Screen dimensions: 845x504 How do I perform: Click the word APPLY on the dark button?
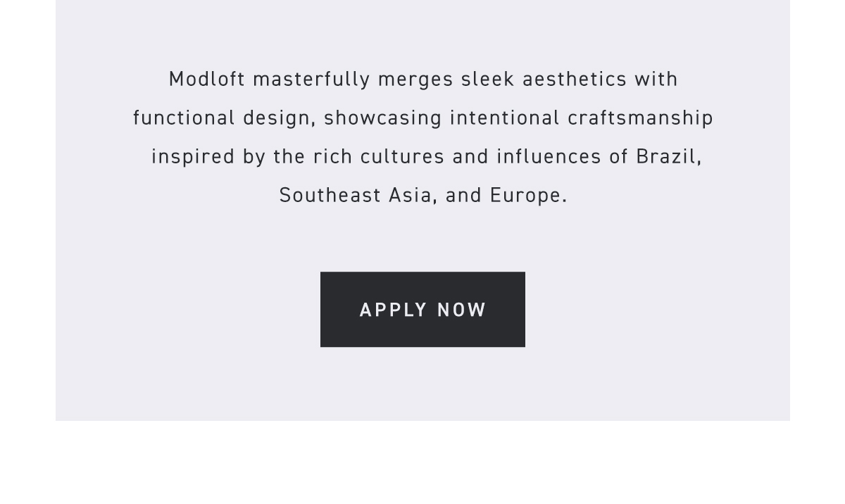click(394, 310)
